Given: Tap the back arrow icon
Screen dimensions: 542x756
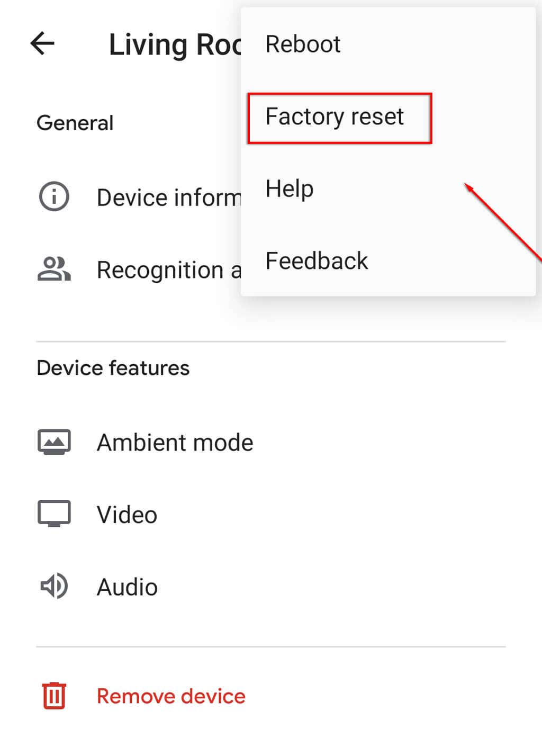Looking at the screenshot, I should point(42,43).
